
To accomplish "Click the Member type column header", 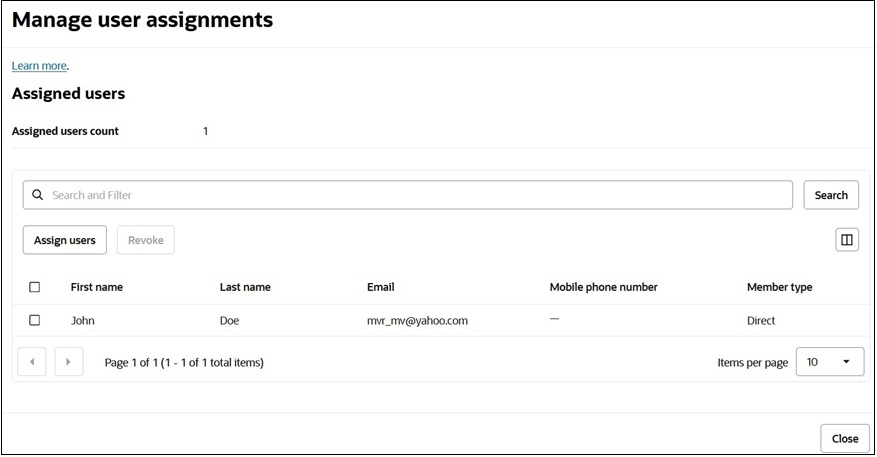I will point(779,287).
